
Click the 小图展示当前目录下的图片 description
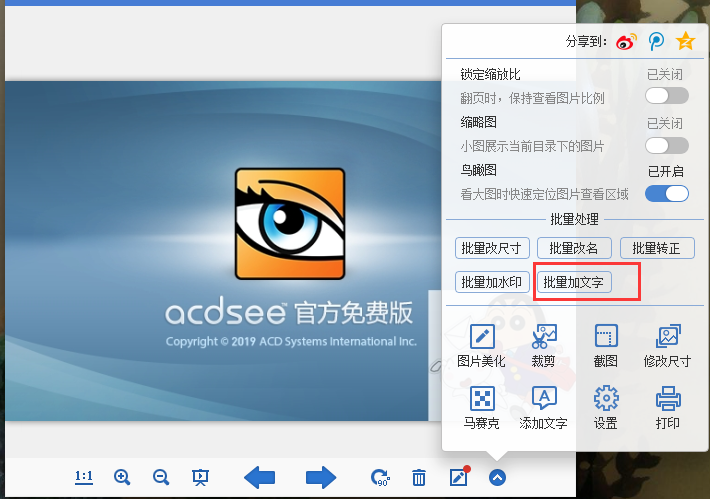coord(532,146)
